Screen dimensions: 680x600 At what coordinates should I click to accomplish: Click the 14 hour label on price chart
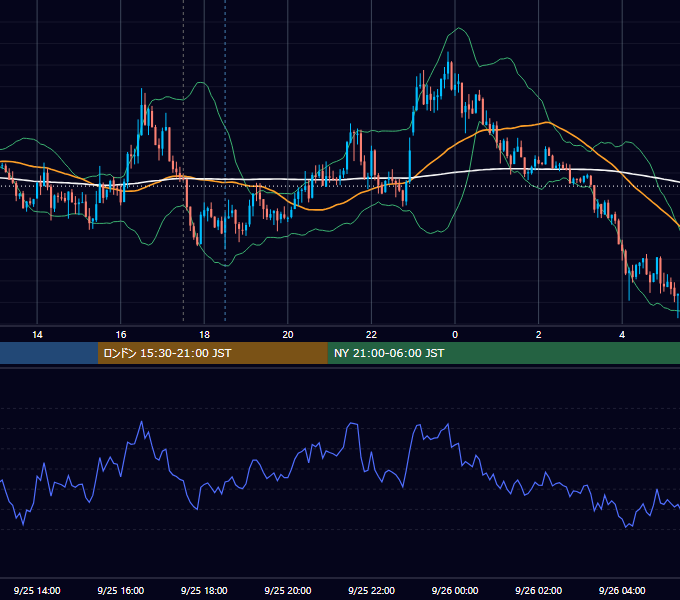[37, 335]
